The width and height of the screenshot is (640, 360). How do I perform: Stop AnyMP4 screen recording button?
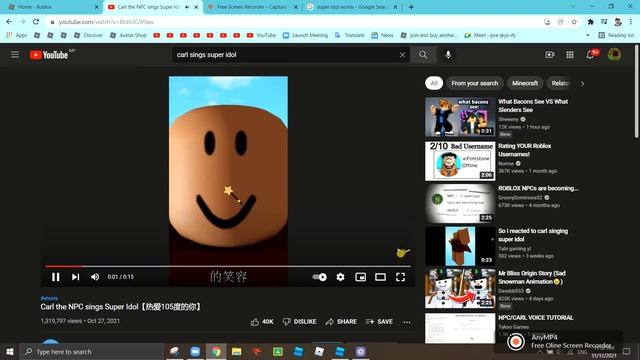click(516, 341)
